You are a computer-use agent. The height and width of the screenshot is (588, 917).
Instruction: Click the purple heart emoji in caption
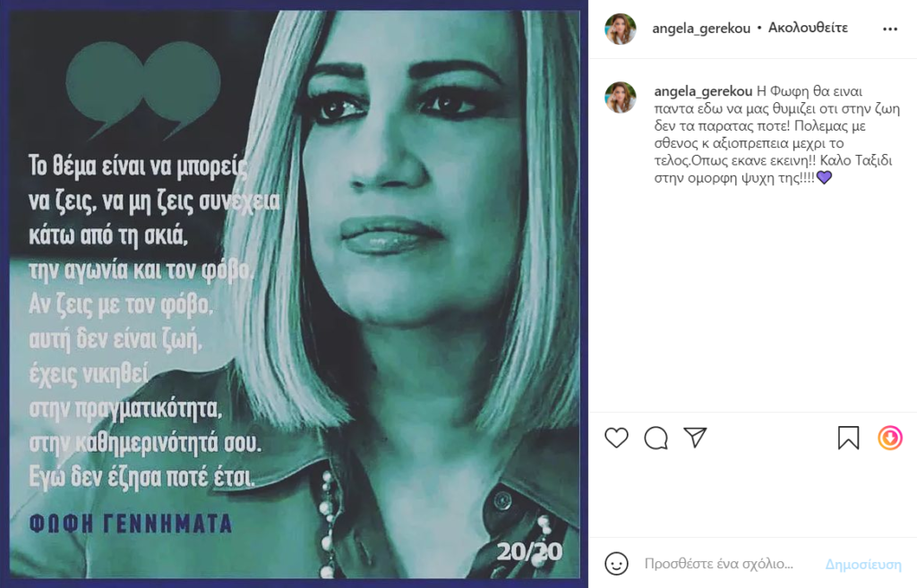click(824, 177)
